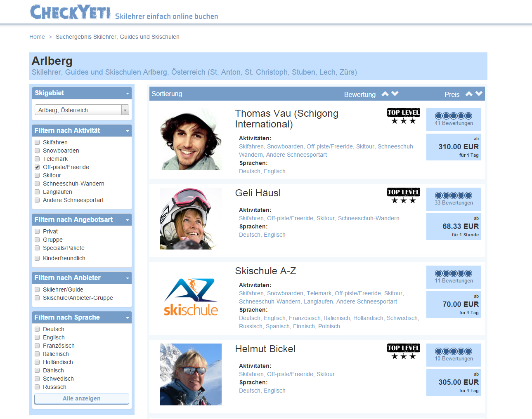Click Thomas Vau's Top Level badge
Screen dimensions: 532x419
(403, 116)
